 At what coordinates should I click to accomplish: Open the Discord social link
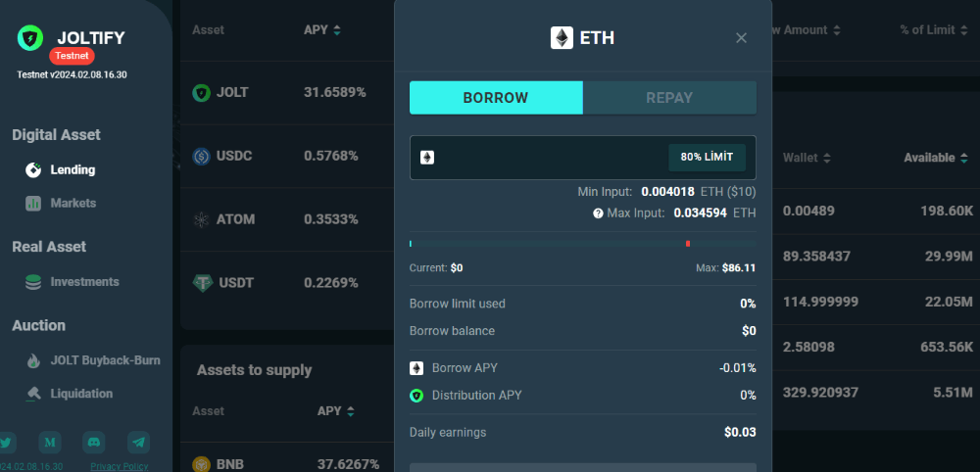pyautogui.click(x=94, y=442)
